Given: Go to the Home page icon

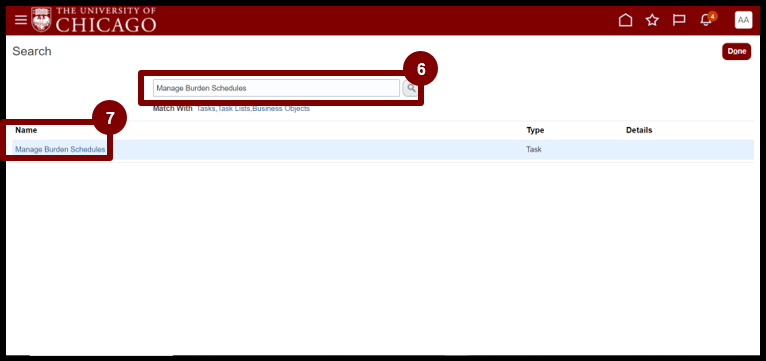Looking at the screenshot, I should click(x=625, y=20).
